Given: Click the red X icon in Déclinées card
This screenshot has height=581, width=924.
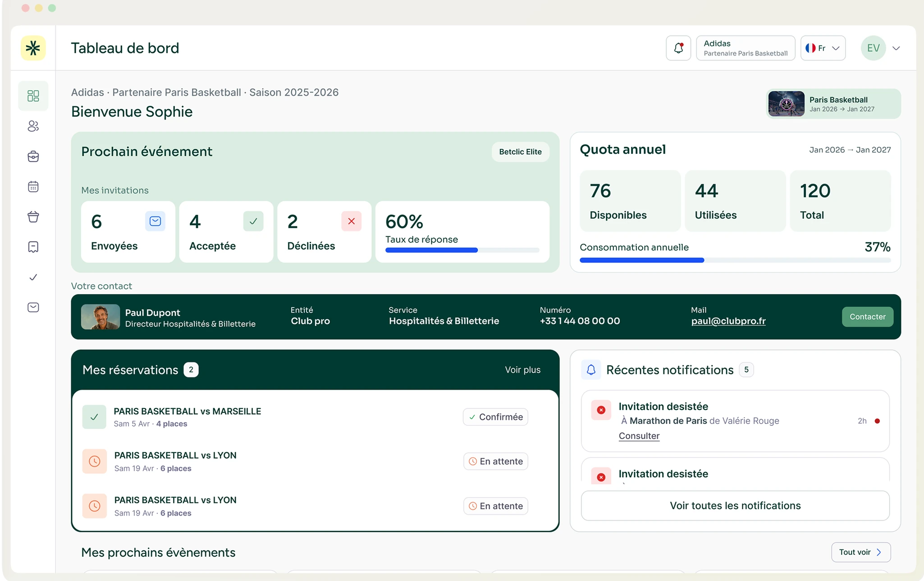Looking at the screenshot, I should [x=352, y=221].
